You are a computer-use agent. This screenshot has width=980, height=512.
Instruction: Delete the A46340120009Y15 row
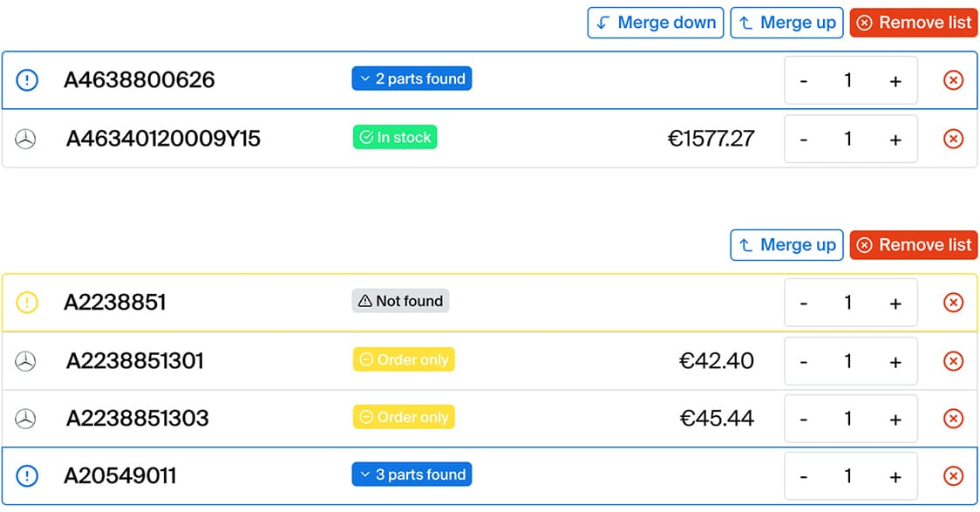click(953, 139)
